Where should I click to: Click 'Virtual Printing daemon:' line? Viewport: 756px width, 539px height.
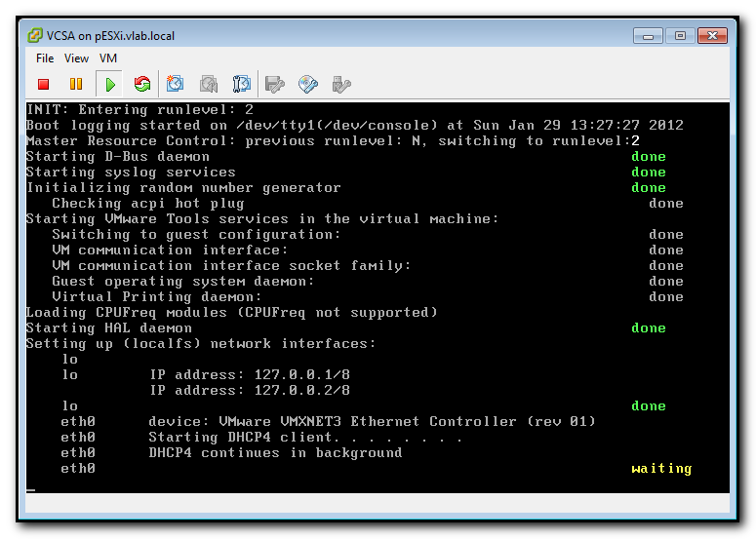tap(157, 297)
